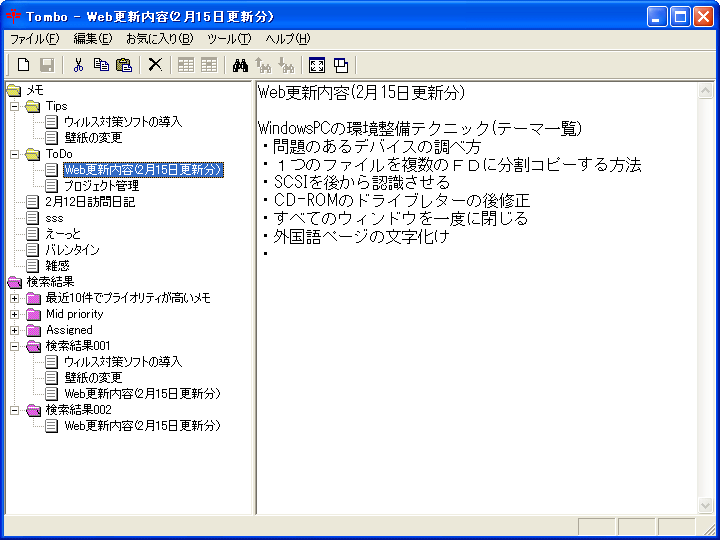Click editor scrollbar up arrow

(705, 91)
